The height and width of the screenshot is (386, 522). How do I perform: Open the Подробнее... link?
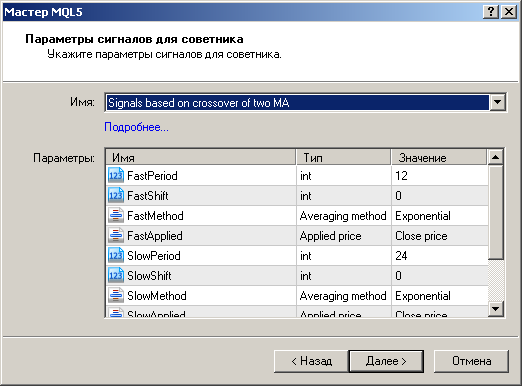pos(136,127)
